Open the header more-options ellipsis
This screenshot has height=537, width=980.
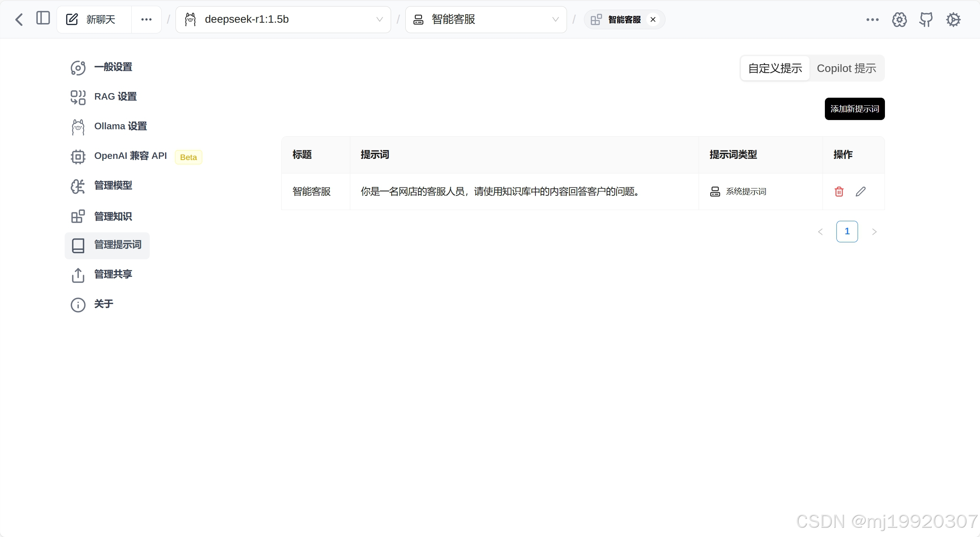pos(872,20)
